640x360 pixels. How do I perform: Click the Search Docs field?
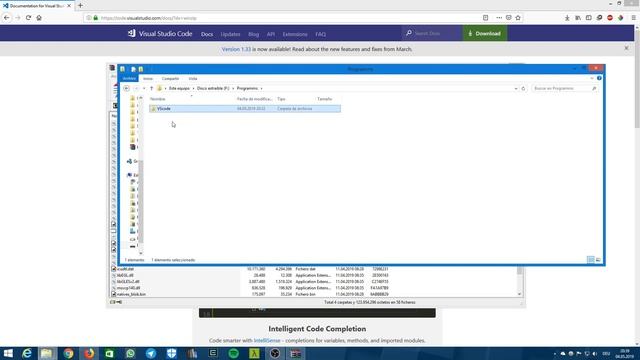tap(432, 33)
